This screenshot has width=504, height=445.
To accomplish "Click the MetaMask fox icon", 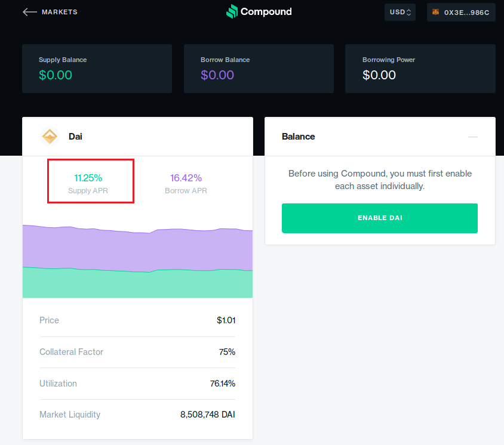I will (x=435, y=12).
